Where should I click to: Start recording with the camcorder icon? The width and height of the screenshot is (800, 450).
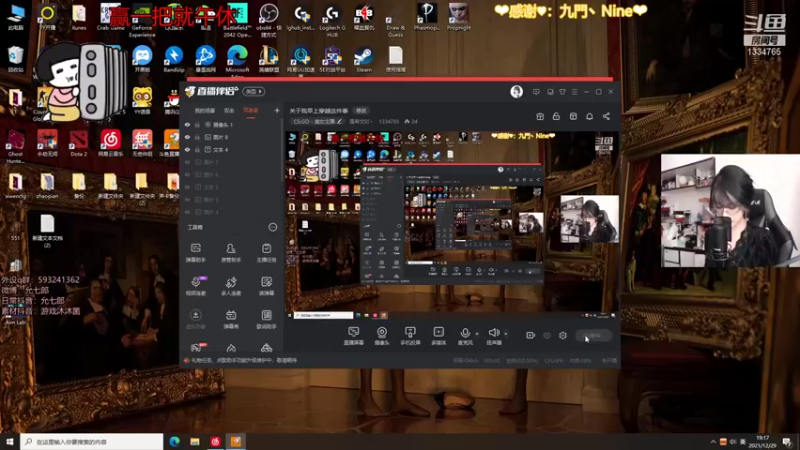point(530,335)
